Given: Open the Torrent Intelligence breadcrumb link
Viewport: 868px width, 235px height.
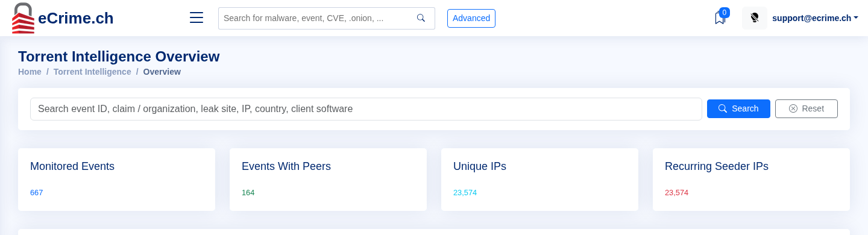Looking at the screenshot, I should (x=92, y=72).
